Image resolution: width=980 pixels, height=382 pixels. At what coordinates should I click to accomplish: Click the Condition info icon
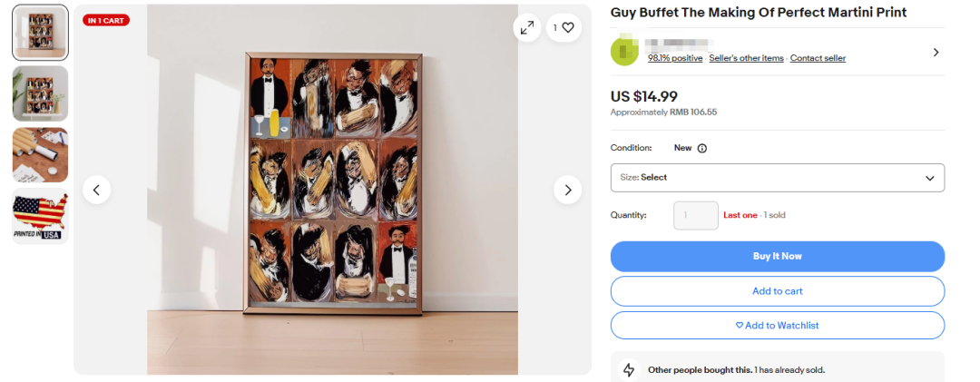pos(701,148)
